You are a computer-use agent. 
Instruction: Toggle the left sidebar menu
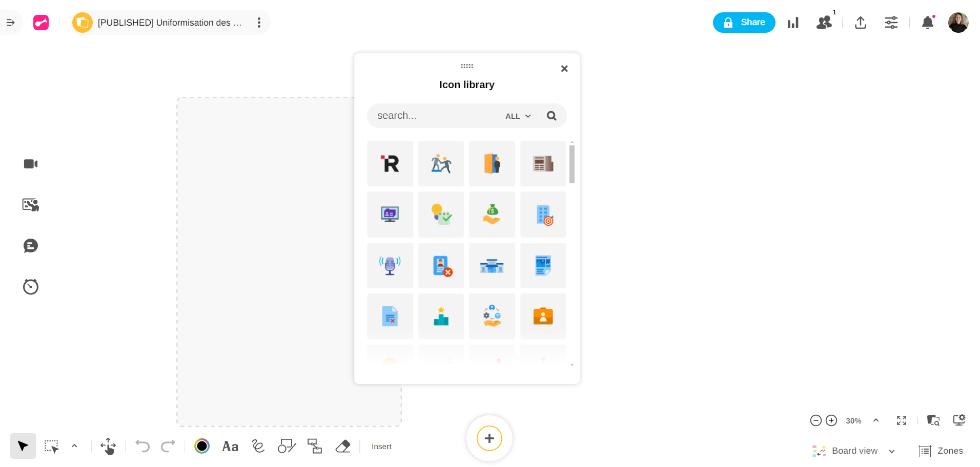(x=10, y=23)
